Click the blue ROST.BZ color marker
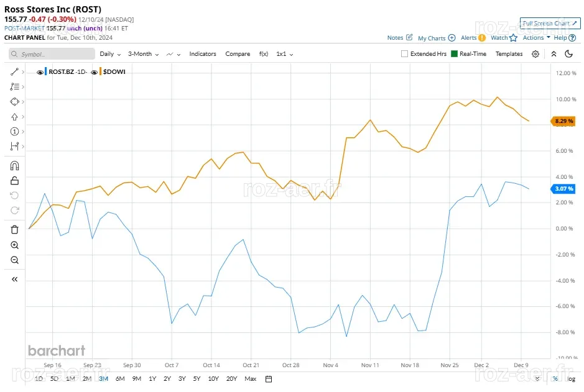Viewport: 584px width, 392px height. [46, 71]
